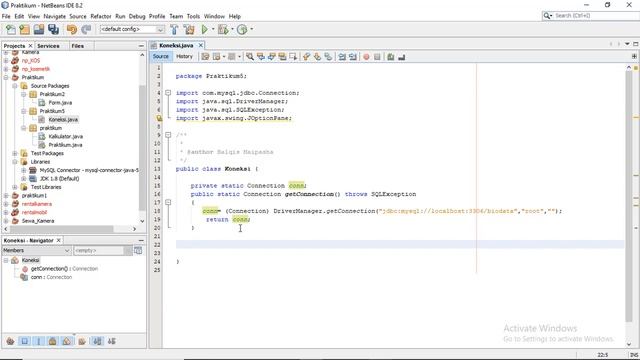The width and height of the screenshot is (640, 360).
Task: Click the Save All toolbar icon
Action: pos(53,29)
